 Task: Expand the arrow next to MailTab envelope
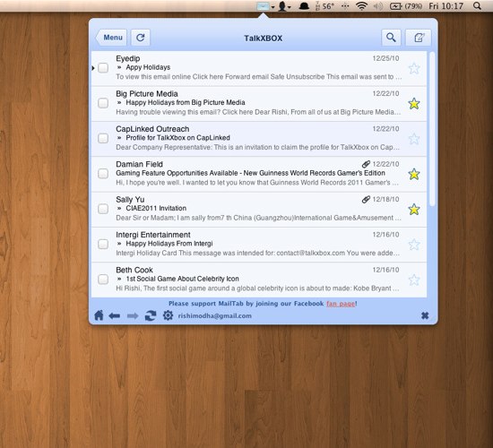(272, 7)
